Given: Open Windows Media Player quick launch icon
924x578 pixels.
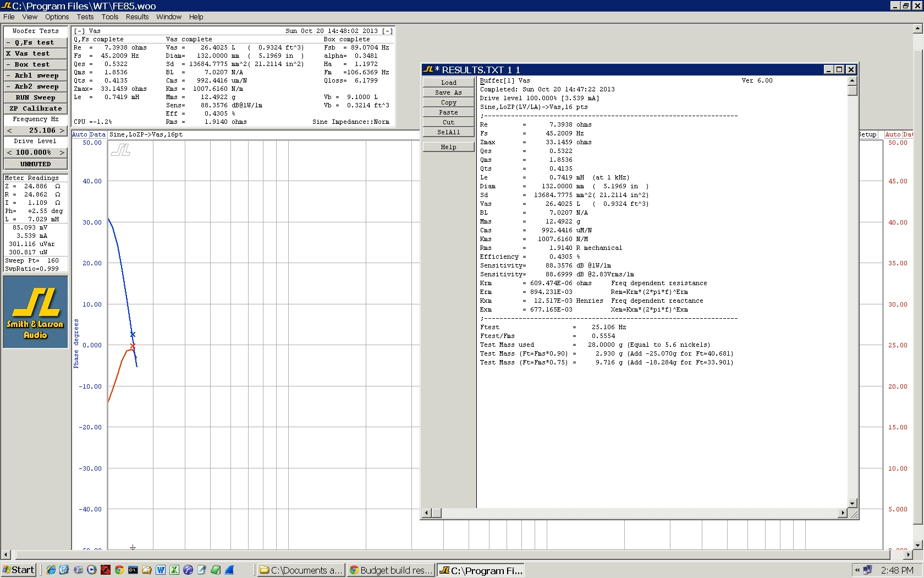Looking at the screenshot, I should pos(92,570).
